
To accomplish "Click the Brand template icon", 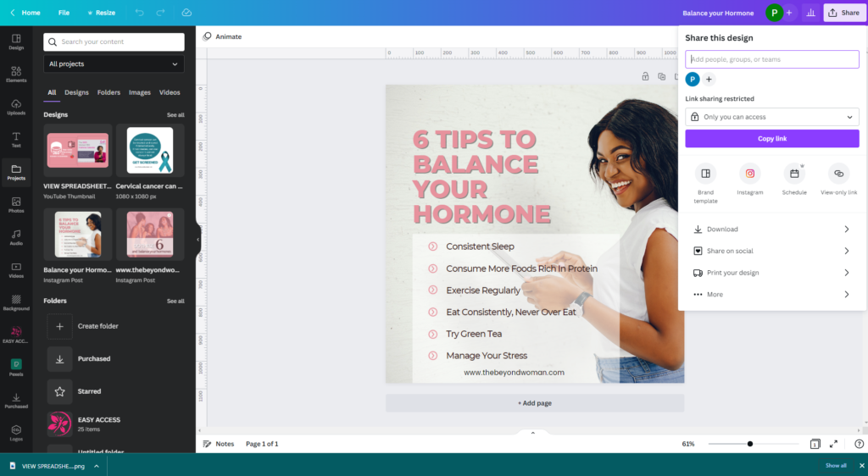I will pos(705,174).
